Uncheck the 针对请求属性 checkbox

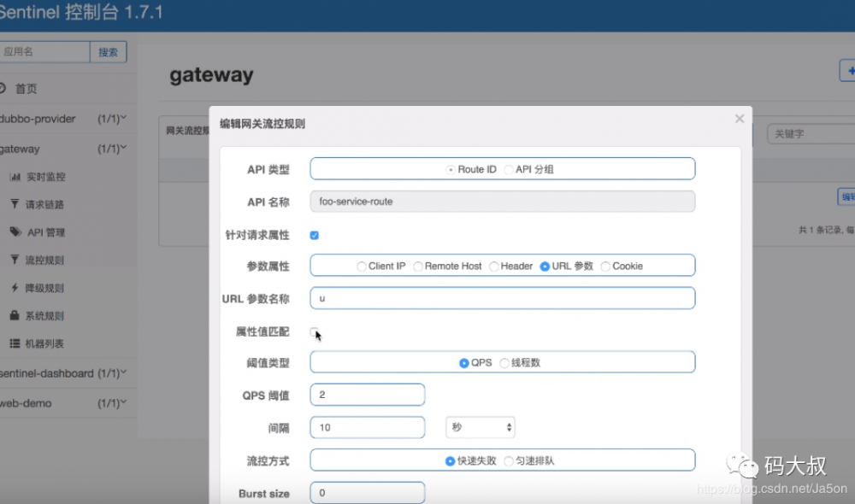pyautogui.click(x=314, y=236)
